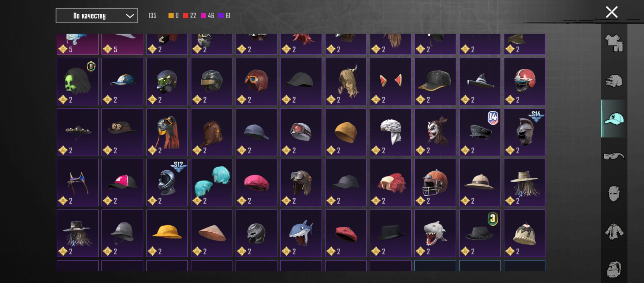Select the jacket category icon
Screen dimensions: 644x283
[614, 232]
